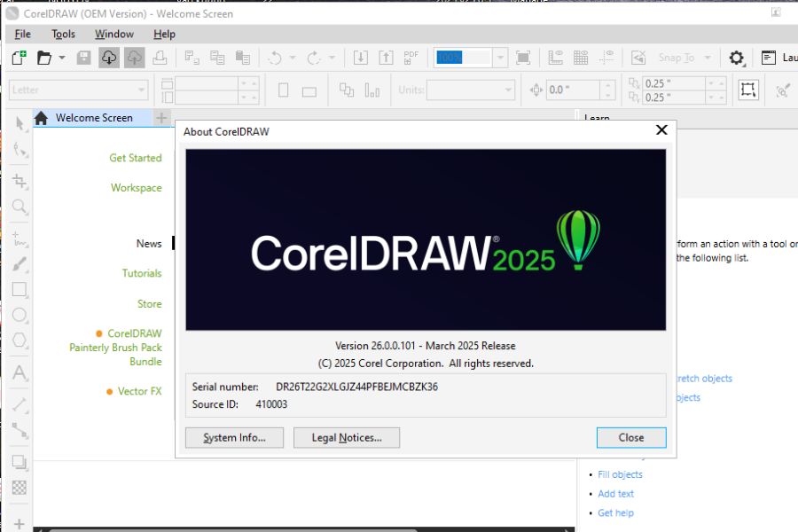Viewport: 798px width, 532px height.
Task: Add a new tab with the plus icon
Action: click(x=161, y=118)
